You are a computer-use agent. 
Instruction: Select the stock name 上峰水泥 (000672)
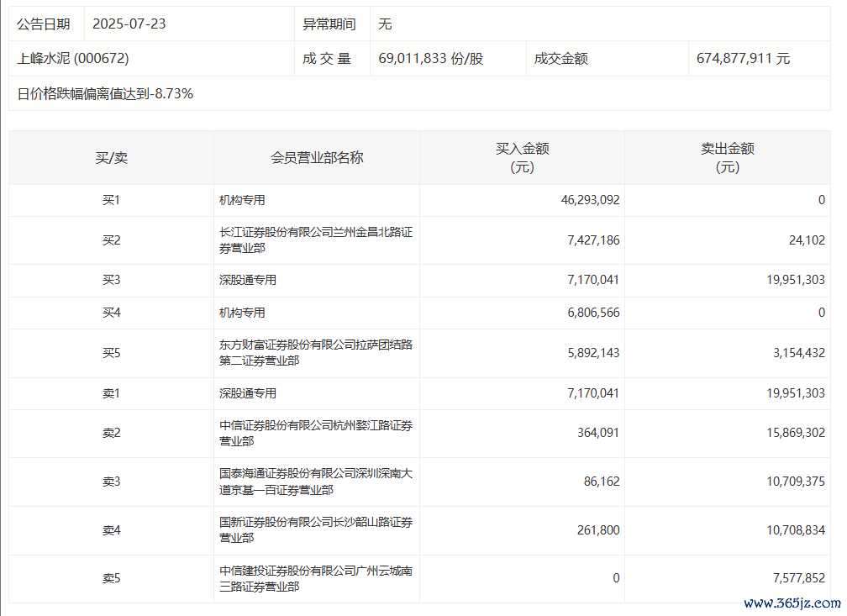(x=73, y=59)
